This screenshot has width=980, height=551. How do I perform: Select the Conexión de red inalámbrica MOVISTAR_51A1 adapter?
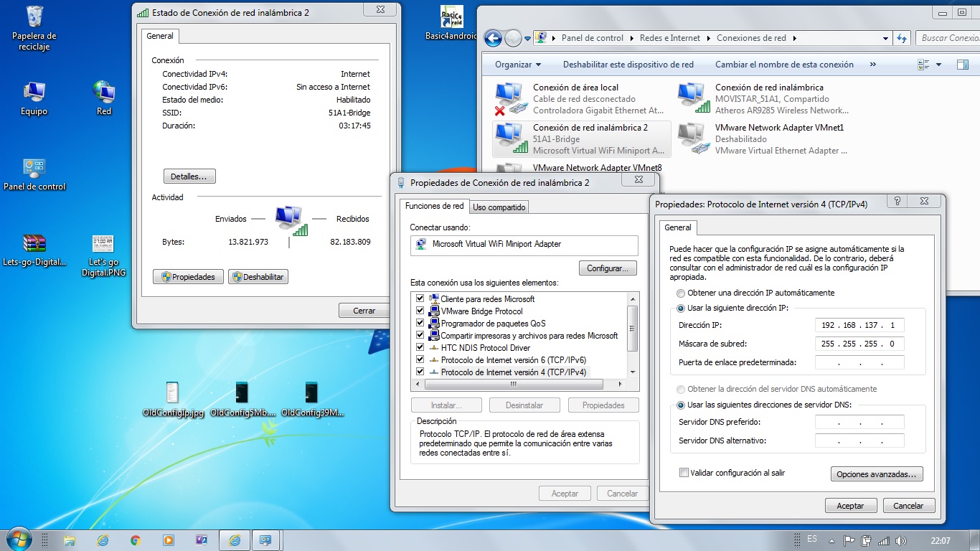click(x=763, y=99)
